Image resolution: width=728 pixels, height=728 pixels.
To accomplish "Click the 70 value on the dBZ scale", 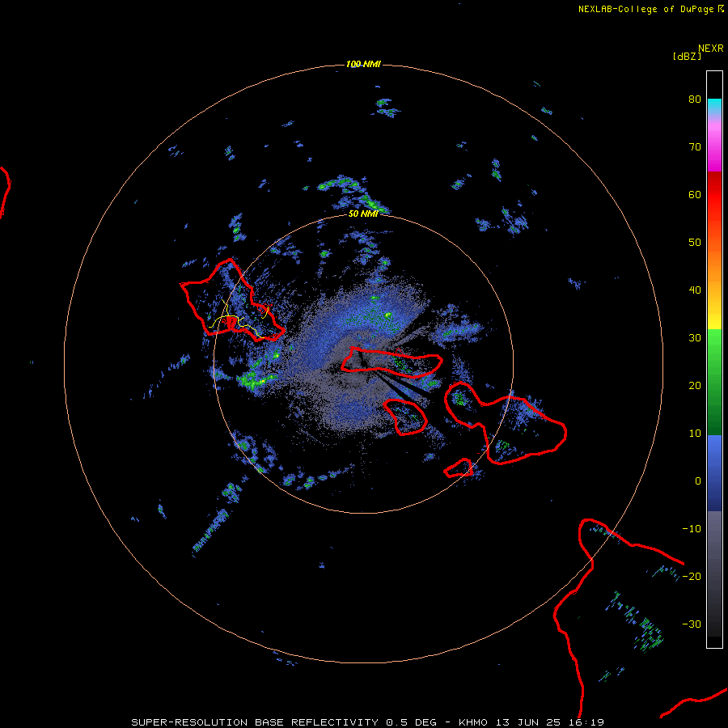I will coord(695,146).
